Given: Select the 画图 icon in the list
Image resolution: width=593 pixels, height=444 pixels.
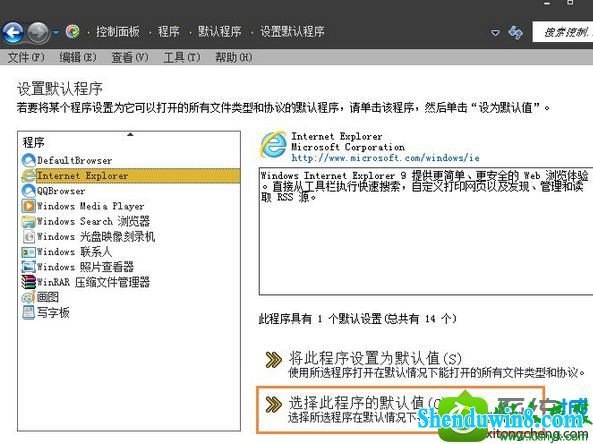Looking at the screenshot, I should [x=29, y=297].
